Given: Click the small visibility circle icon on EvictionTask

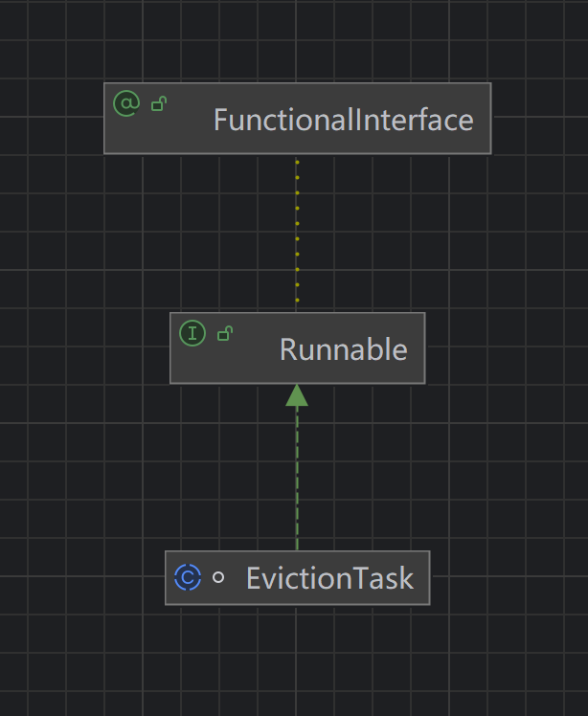Looking at the screenshot, I should [218, 577].
